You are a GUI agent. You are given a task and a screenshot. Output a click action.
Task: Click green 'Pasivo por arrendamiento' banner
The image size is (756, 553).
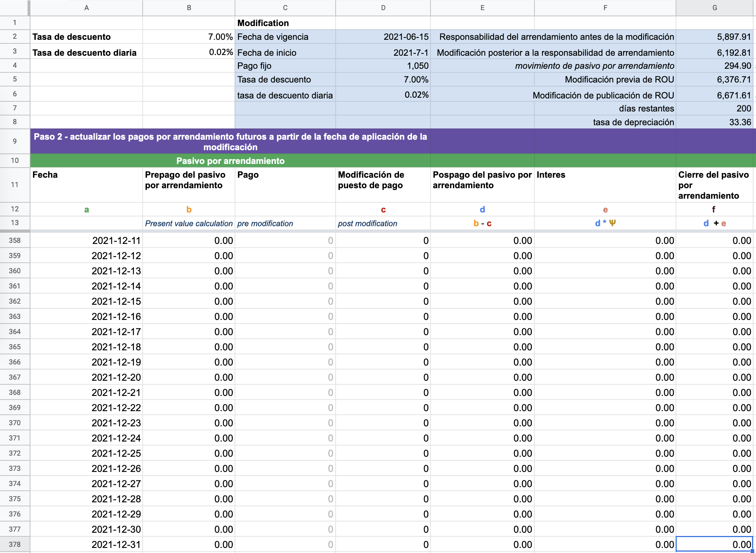(230, 161)
